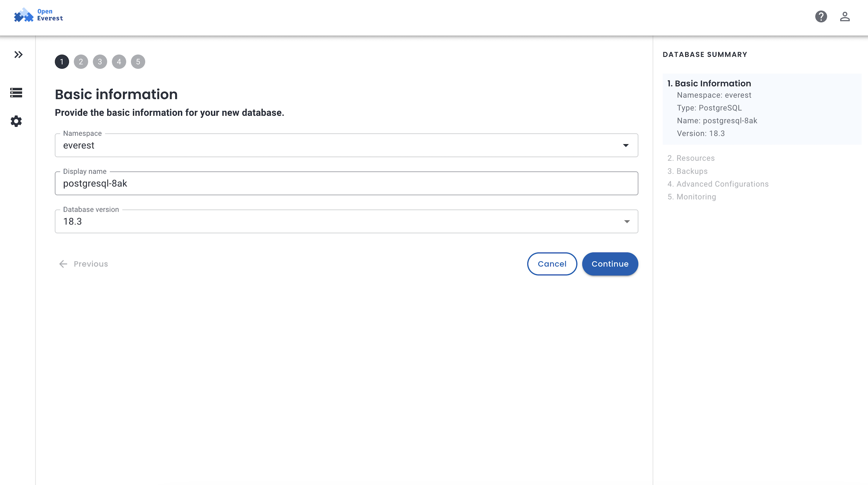Image resolution: width=868 pixels, height=485 pixels.
Task: Click the Open Everest logo
Action: point(38,15)
